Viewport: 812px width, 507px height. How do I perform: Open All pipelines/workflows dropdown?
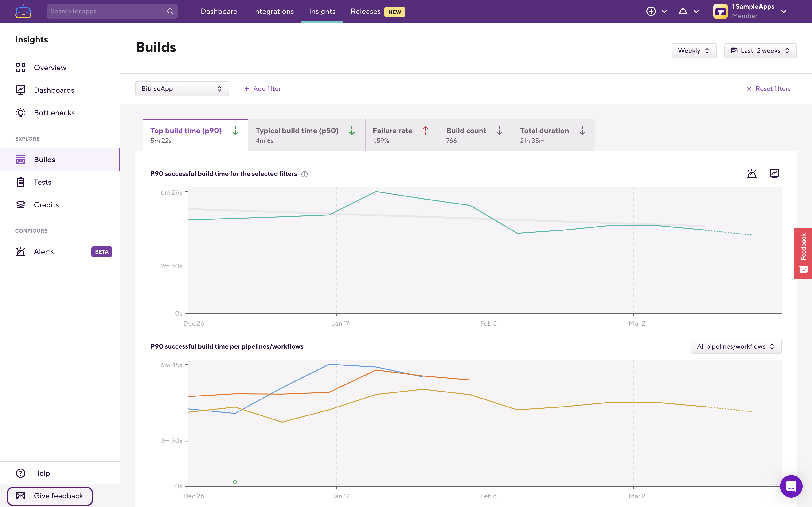(736, 346)
